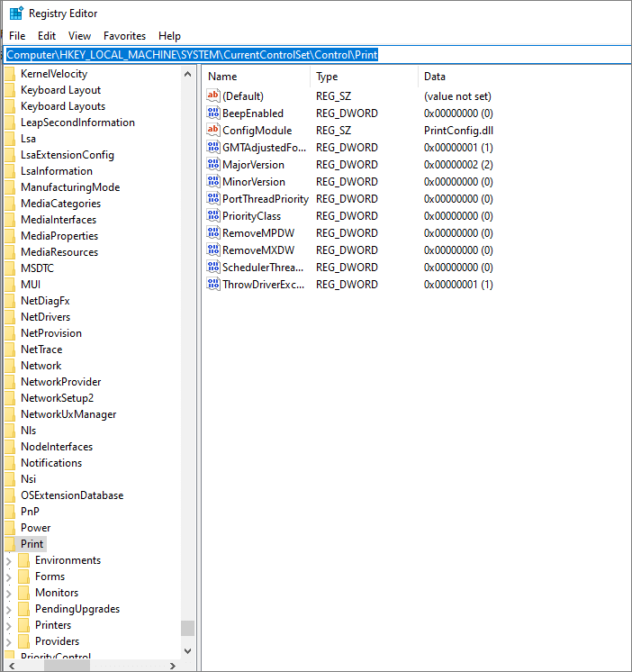Click the PendingUpgrades folder icon
Image resolution: width=632 pixels, height=672 pixels.
[24, 609]
